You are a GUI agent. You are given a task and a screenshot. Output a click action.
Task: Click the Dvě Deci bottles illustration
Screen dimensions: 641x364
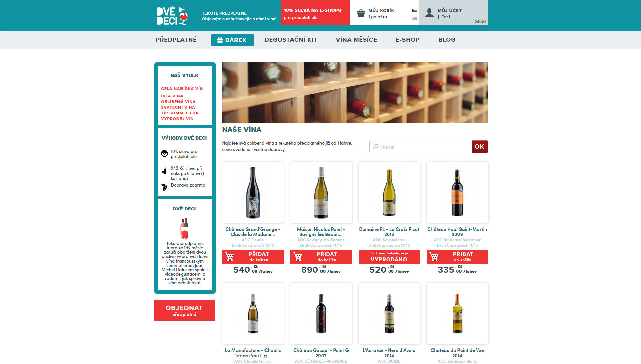point(185,229)
